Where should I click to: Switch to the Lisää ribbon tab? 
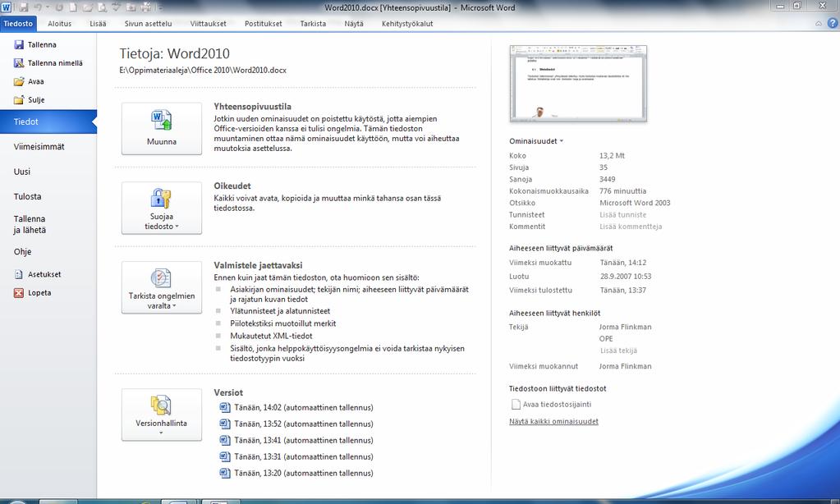[98, 24]
